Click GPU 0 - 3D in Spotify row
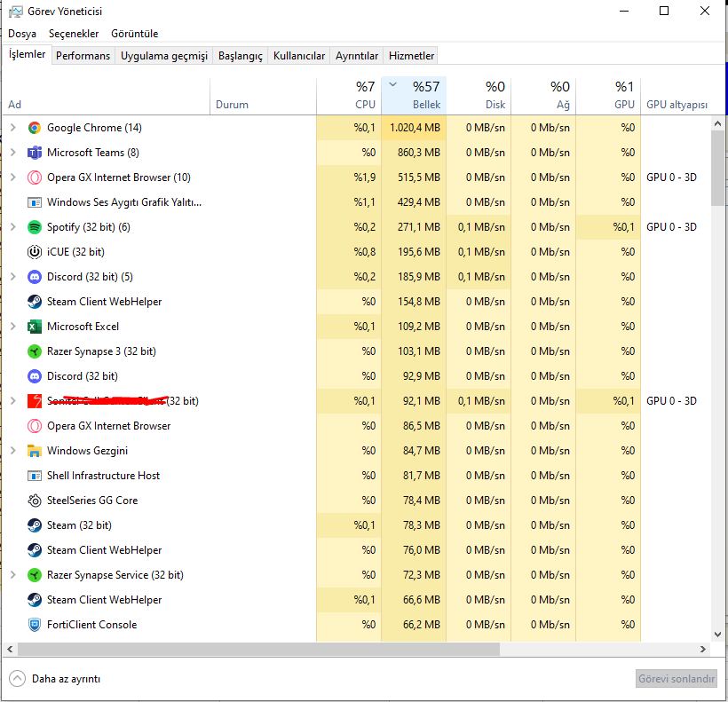 pos(671,227)
